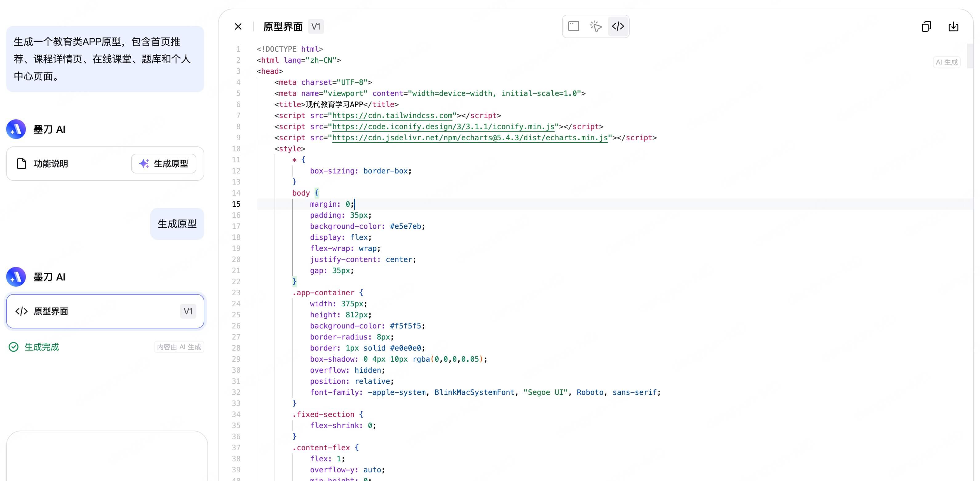Copy code using the copy icon

[926, 27]
